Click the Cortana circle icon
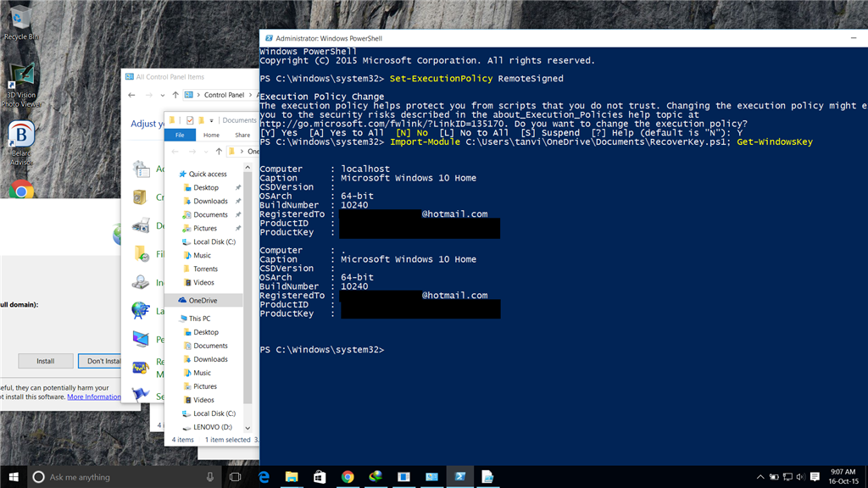The height and width of the screenshot is (488, 868). pyautogui.click(x=38, y=477)
